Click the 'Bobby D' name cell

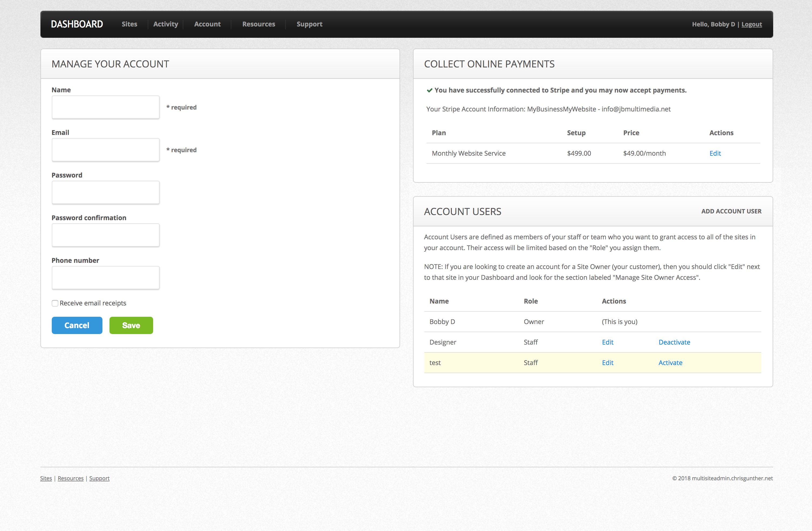click(x=442, y=322)
